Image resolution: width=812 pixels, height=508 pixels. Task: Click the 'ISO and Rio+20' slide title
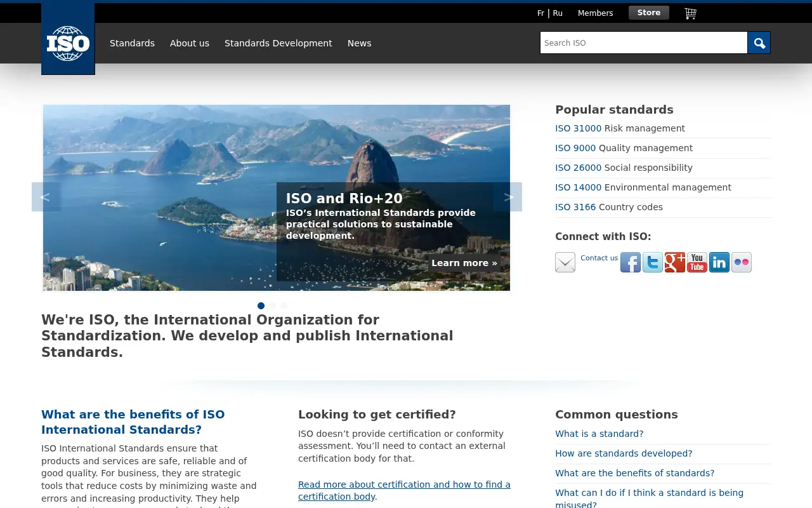click(344, 198)
